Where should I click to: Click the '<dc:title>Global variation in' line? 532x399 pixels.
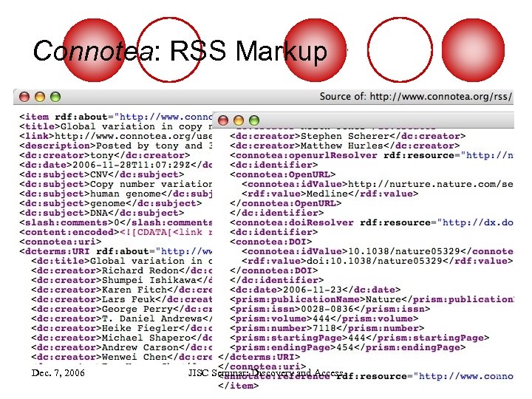click(x=122, y=261)
